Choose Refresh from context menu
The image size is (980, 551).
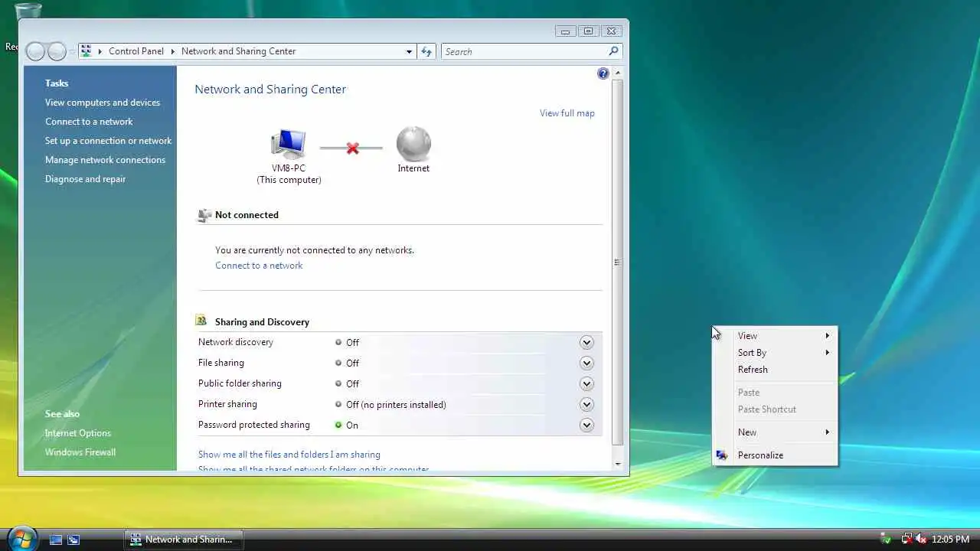coord(775,370)
